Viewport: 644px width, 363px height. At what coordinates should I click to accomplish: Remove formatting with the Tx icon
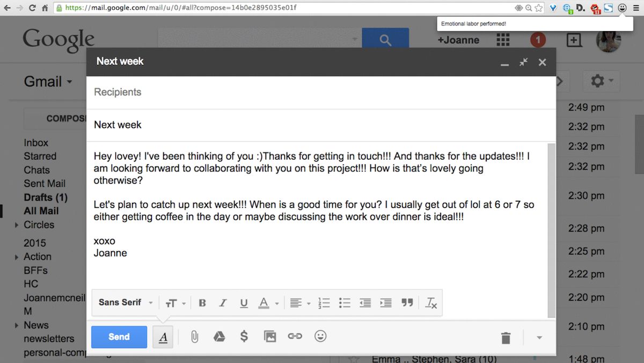pyautogui.click(x=431, y=303)
